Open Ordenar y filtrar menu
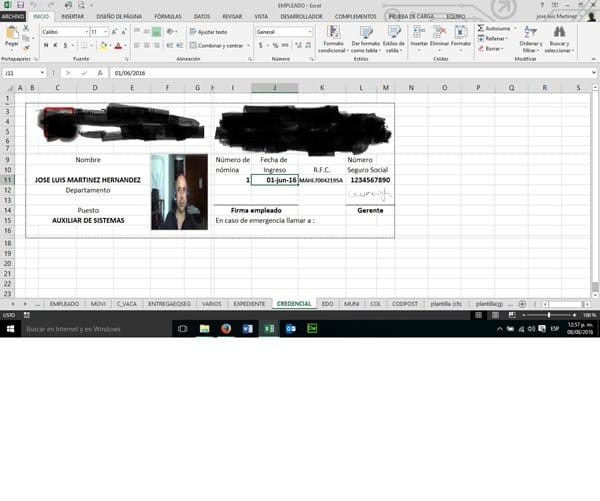The image size is (600, 501). pyautogui.click(x=531, y=39)
